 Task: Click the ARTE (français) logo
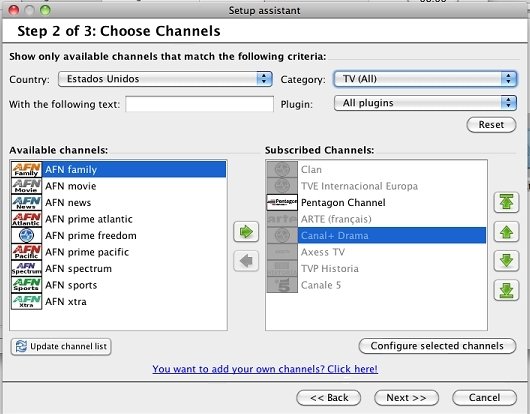click(282, 219)
